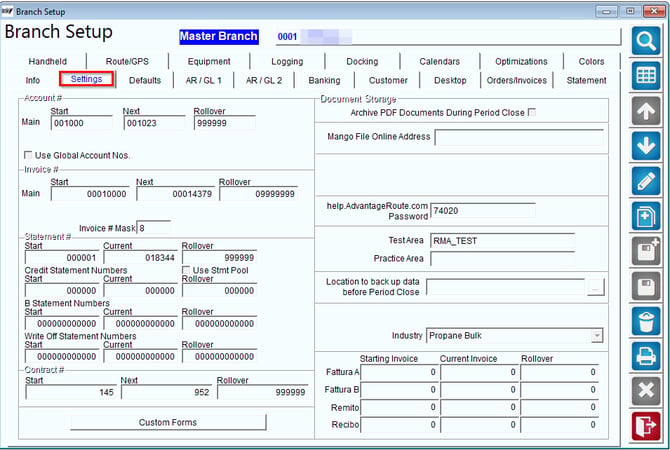Click the save-with-plus floppy disk icon
Screen dimensions: 670x450
[x=646, y=251]
